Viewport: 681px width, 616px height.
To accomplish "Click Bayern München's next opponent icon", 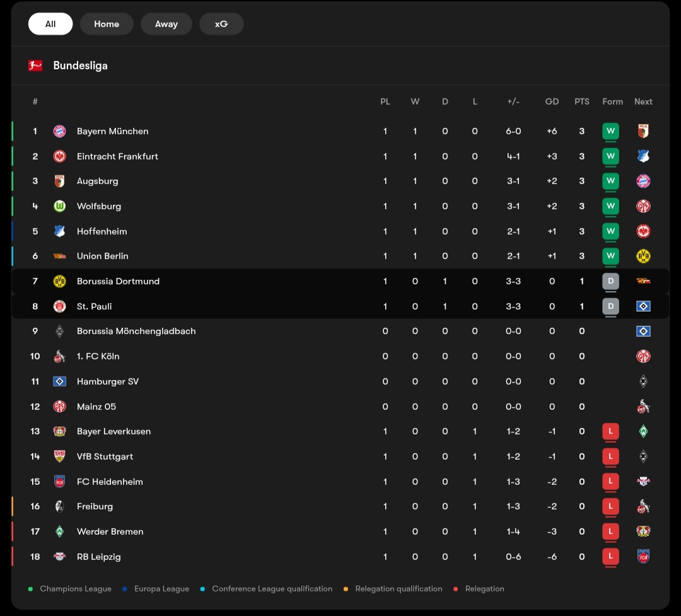I will [x=643, y=131].
